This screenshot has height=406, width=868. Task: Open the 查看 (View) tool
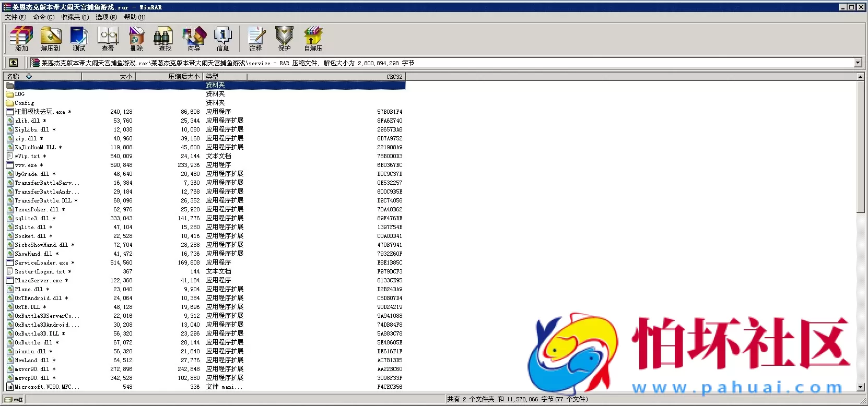tap(108, 39)
